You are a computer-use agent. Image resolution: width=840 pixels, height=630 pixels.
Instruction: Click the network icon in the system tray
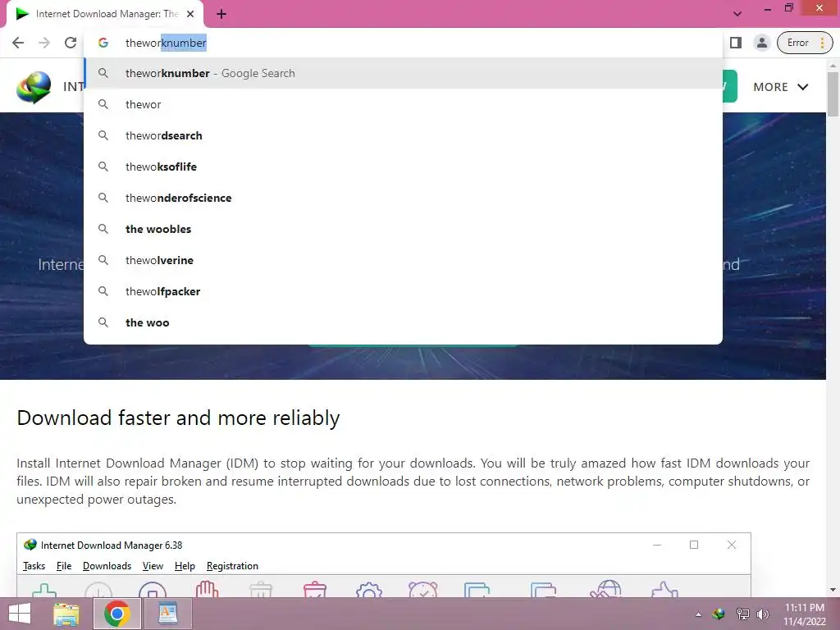(x=742, y=614)
